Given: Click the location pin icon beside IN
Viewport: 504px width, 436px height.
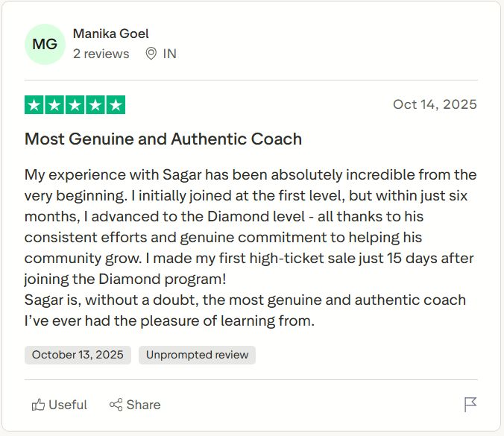Looking at the screenshot, I should click(151, 54).
